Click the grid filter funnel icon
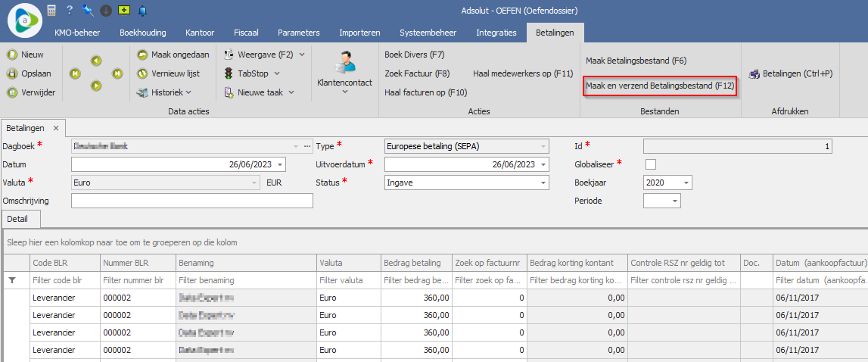868x362 pixels. (13, 280)
